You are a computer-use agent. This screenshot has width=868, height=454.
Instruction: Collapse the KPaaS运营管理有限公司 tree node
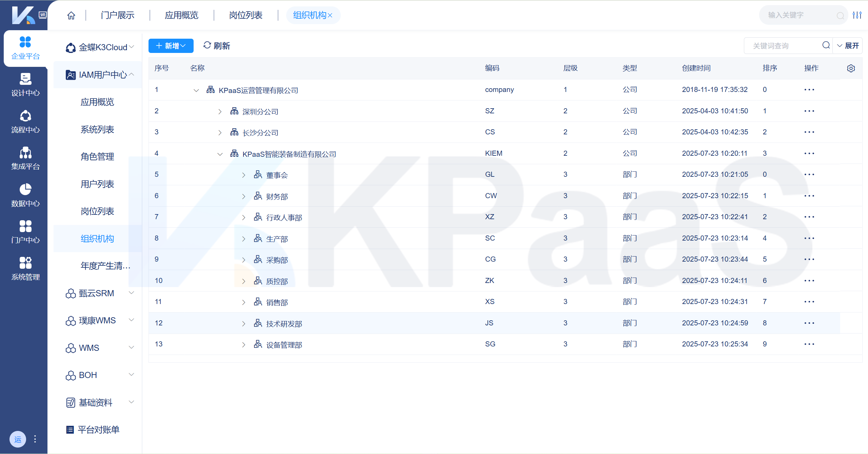(x=196, y=90)
